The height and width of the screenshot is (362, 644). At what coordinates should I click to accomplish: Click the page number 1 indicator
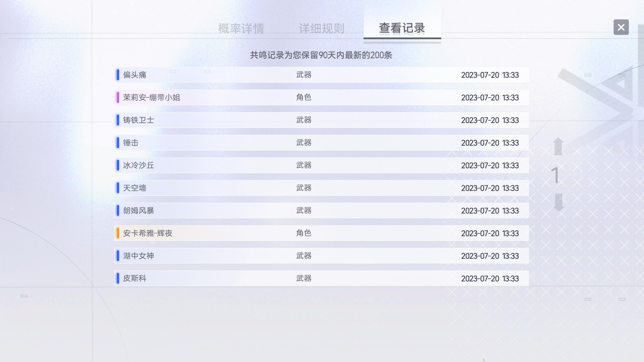[x=555, y=175]
